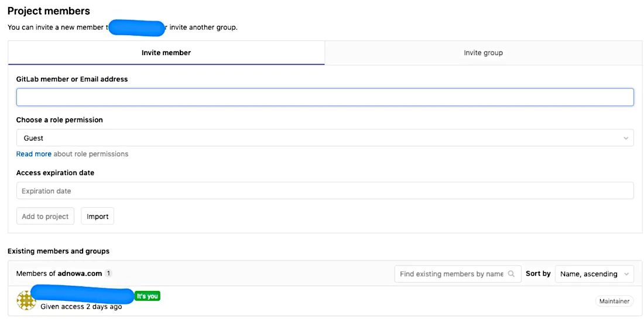This screenshot has height=322, width=644.
Task: Switch to the Invite group tab
Action: tap(483, 53)
